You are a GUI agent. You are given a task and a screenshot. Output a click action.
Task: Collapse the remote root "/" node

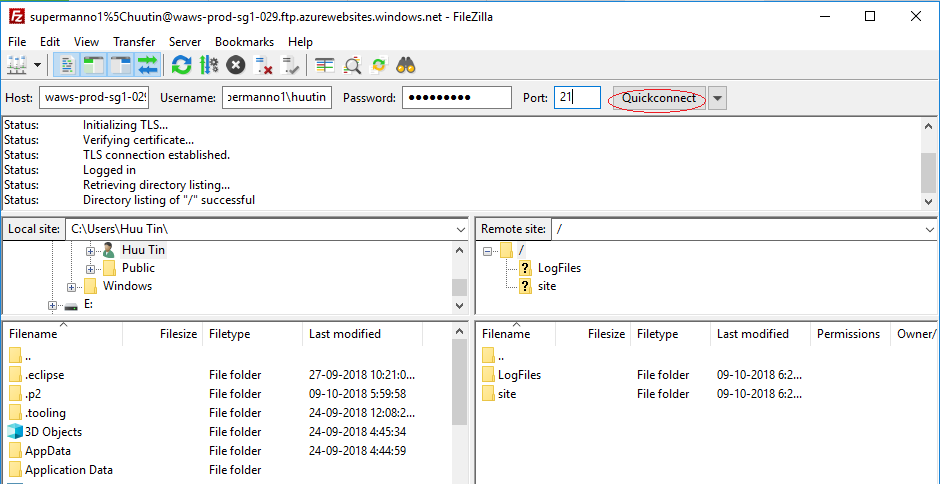(487, 251)
